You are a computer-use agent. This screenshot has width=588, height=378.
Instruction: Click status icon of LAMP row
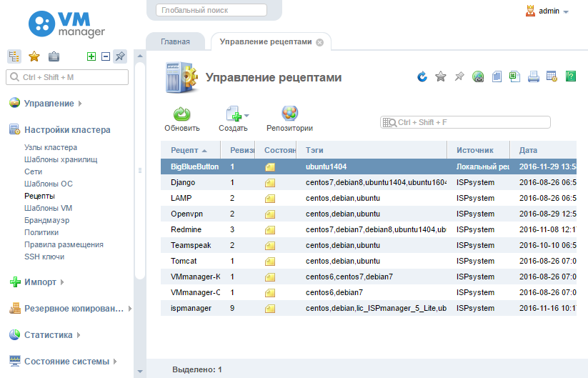(270, 199)
